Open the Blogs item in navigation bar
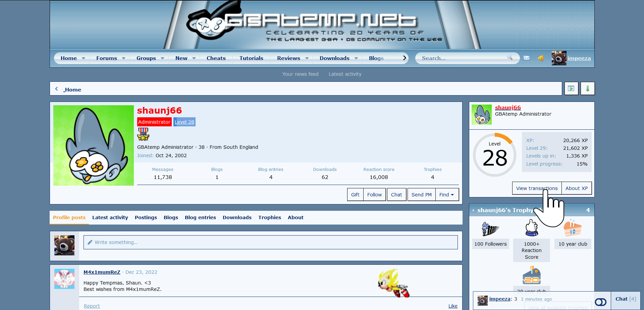This screenshot has height=310, width=644. (x=376, y=58)
